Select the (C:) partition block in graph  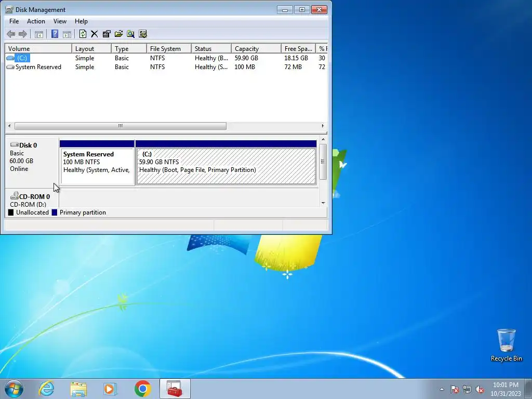tap(226, 163)
